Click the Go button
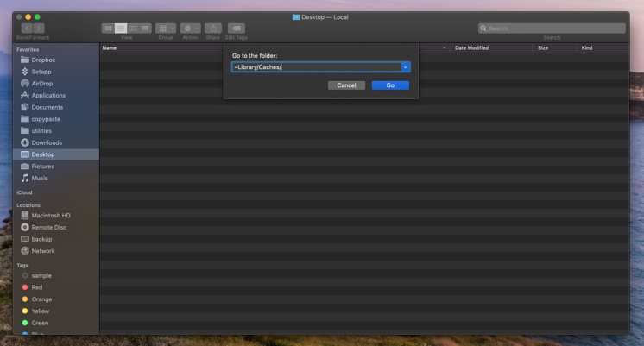This screenshot has height=346, width=644. click(x=390, y=85)
